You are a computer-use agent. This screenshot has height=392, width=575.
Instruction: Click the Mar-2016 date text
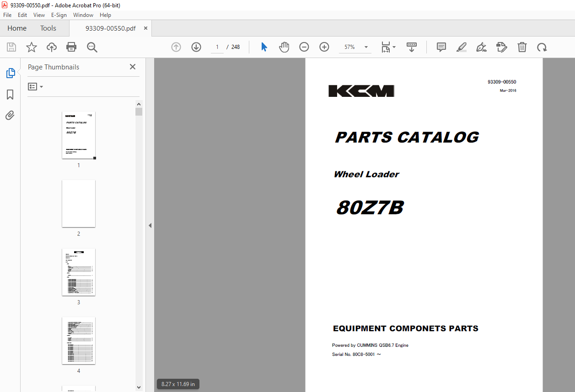pyautogui.click(x=508, y=90)
